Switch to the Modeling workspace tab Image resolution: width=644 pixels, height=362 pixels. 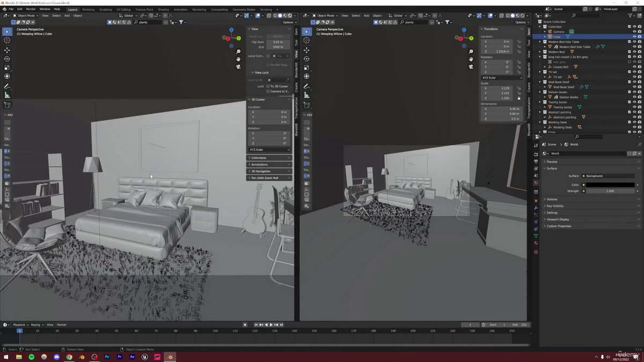tap(88, 9)
